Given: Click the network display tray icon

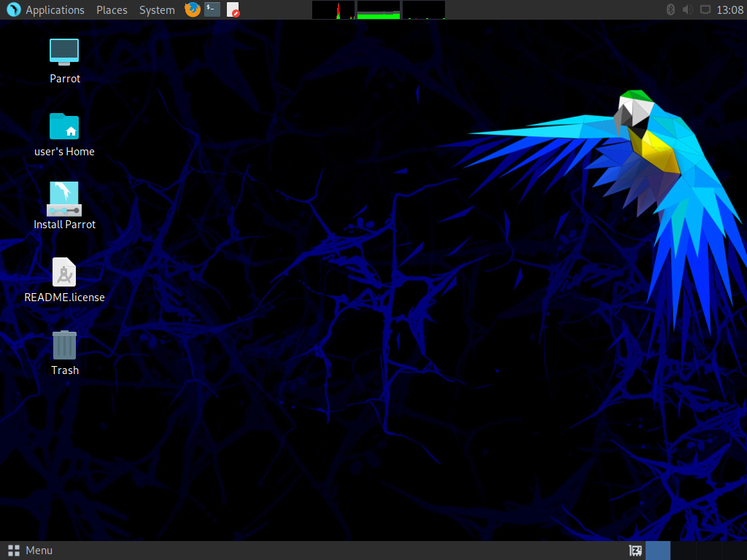Looking at the screenshot, I should [705, 9].
